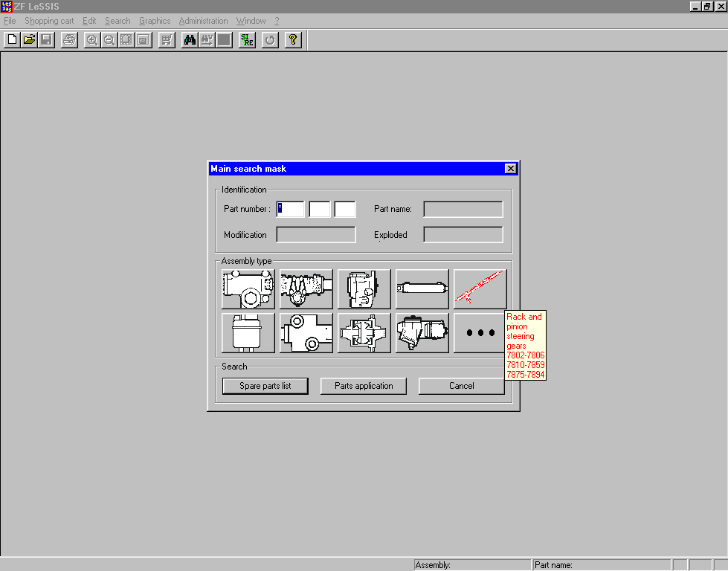Click the floppy disk Save icon

[46, 40]
